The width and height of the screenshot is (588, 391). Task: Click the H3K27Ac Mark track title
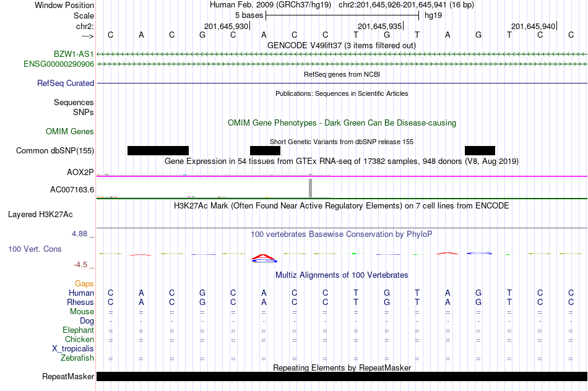point(342,206)
